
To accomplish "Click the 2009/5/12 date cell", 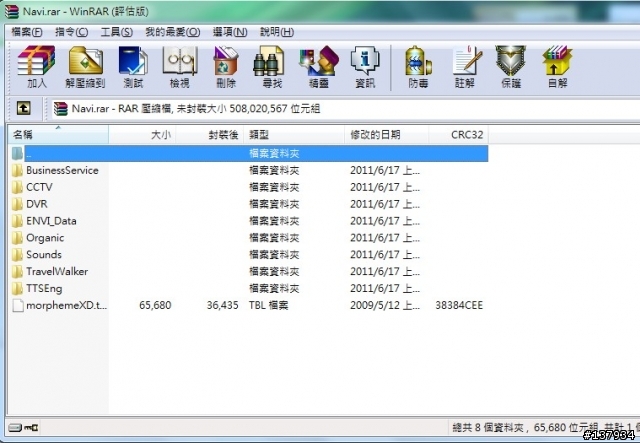I will (385, 305).
